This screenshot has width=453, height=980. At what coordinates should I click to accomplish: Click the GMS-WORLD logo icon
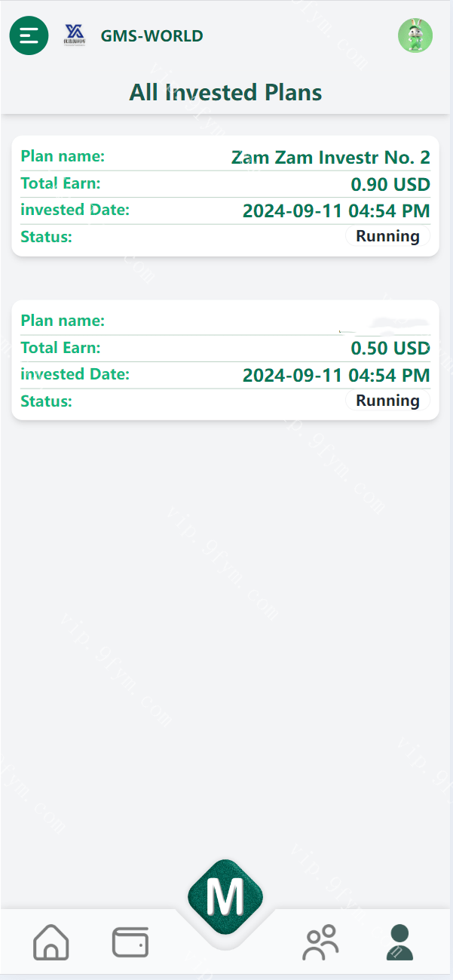pos(74,35)
